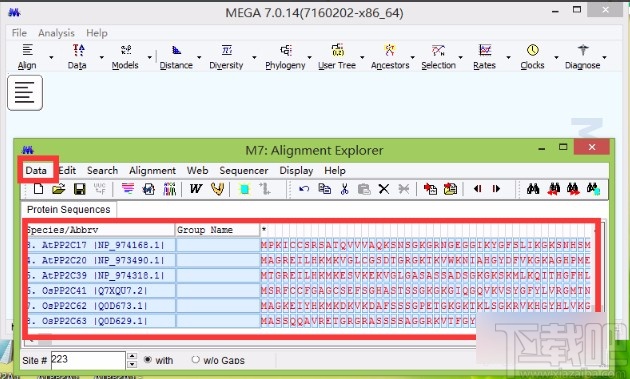Click the trace data sequencer icon
The height and width of the screenshot is (379, 630).
click(170, 188)
